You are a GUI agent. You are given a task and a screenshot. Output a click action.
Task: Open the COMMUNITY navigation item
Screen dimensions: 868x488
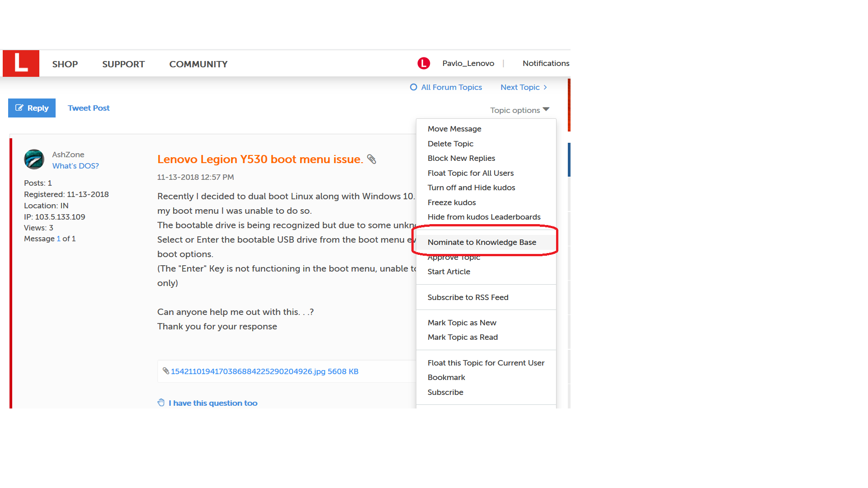click(x=198, y=64)
